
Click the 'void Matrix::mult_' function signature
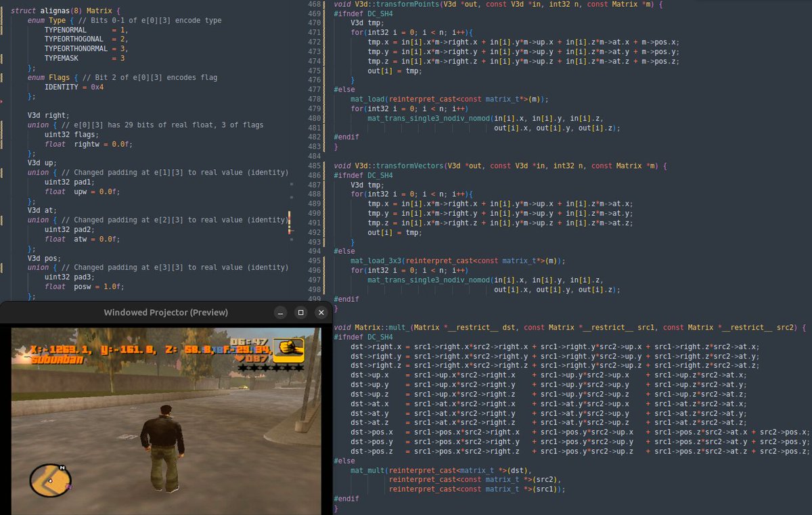pos(570,327)
